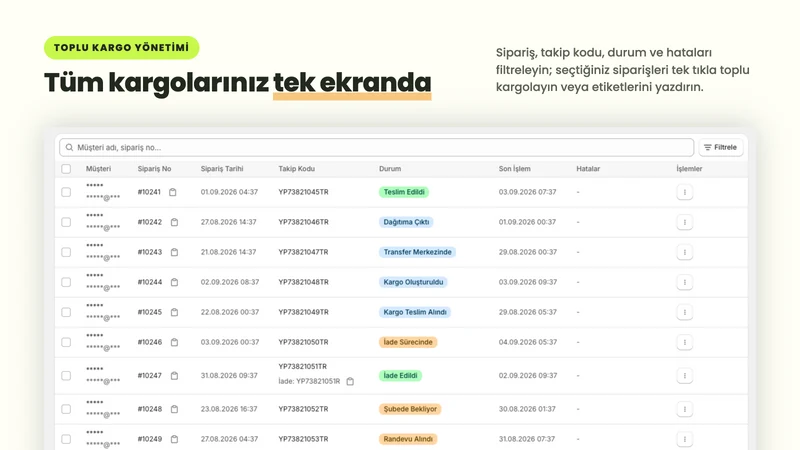
Task: Click tracking code YP73821048TR
Action: [x=303, y=282]
